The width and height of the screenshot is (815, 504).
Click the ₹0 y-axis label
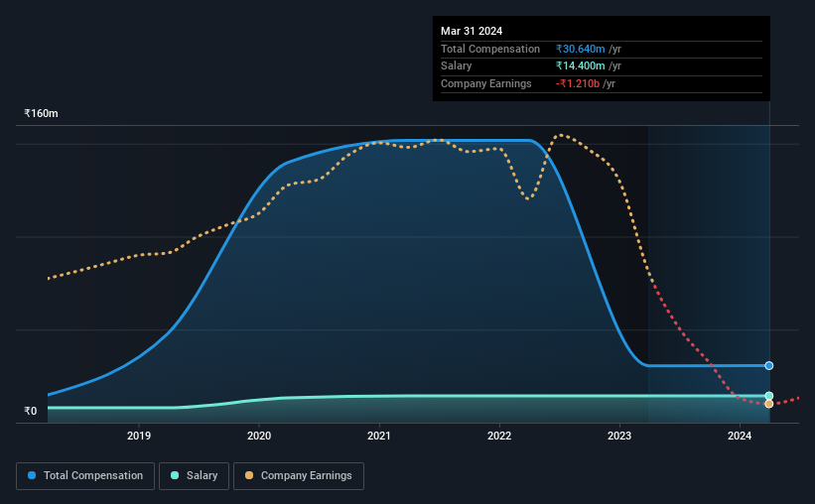[x=31, y=411]
